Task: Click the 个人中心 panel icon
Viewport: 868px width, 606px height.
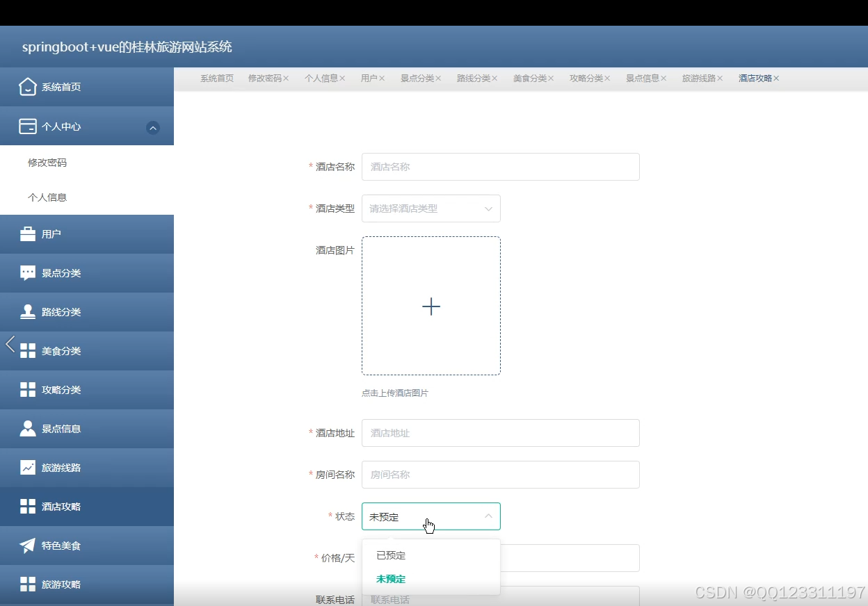Action: (x=27, y=126)
